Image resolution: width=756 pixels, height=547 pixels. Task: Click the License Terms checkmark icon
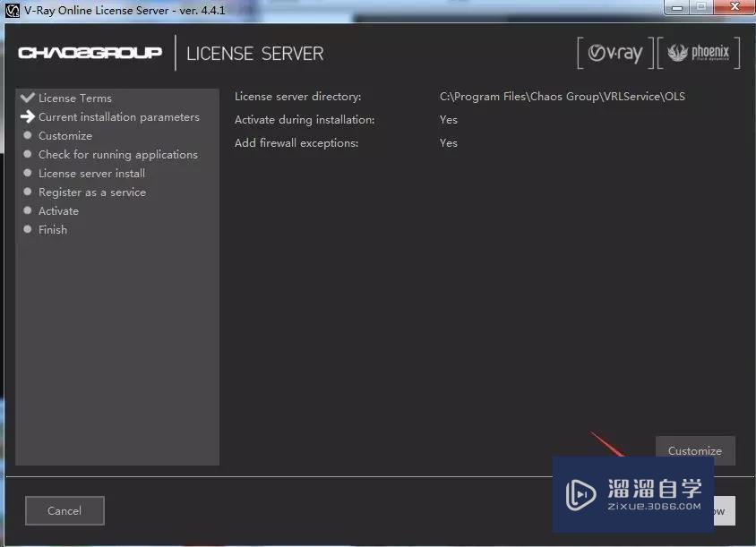[28, 98]
